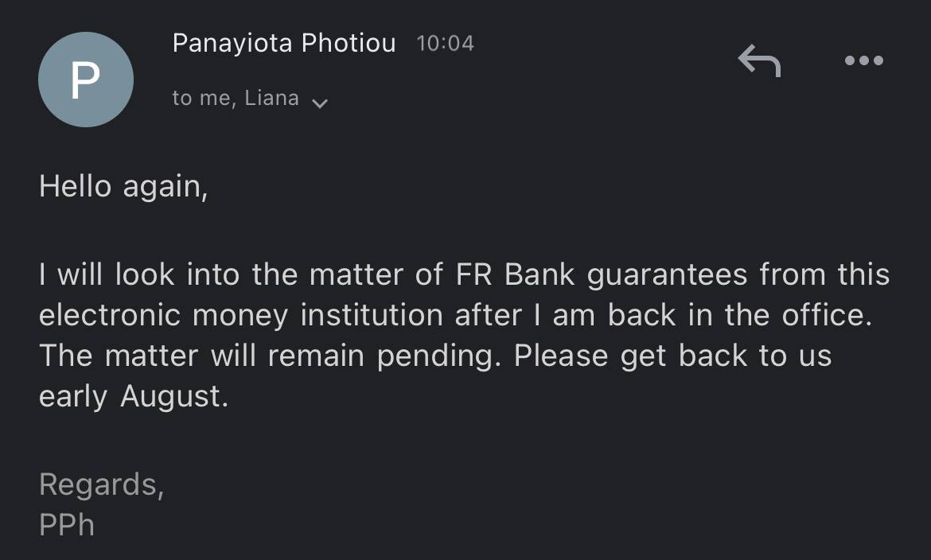
Task: Click the word 'guarantees' in the email
Action: pos(667,275)
